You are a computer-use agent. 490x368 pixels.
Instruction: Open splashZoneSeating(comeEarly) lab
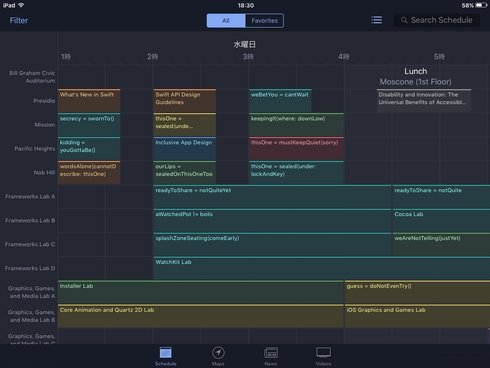pos(272,244)
